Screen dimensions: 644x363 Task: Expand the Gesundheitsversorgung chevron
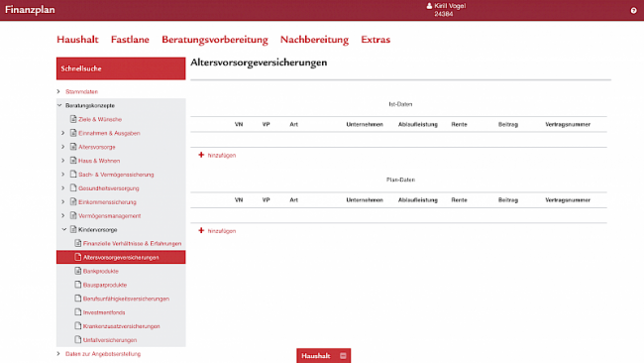pos(62,187)
